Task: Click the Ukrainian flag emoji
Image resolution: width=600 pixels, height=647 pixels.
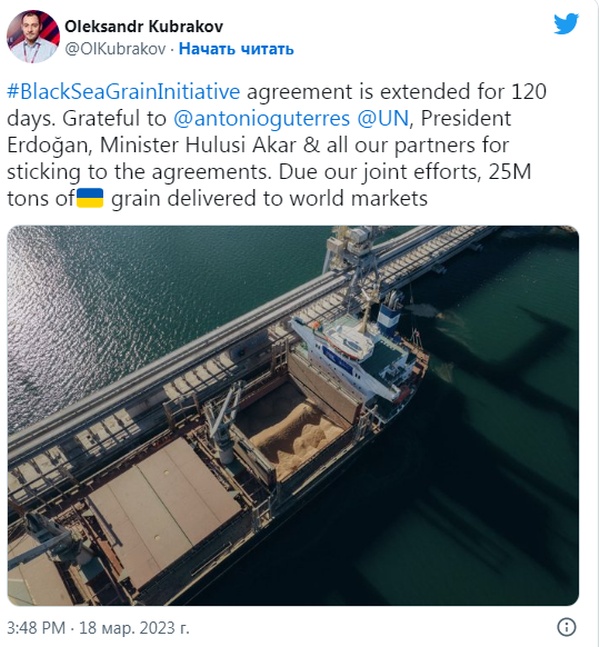Action: point(90,198)
